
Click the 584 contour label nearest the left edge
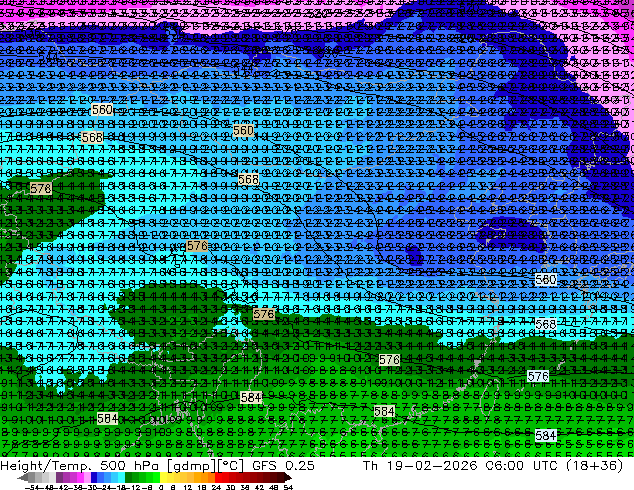pyautogui.click(x=108, y=418)
